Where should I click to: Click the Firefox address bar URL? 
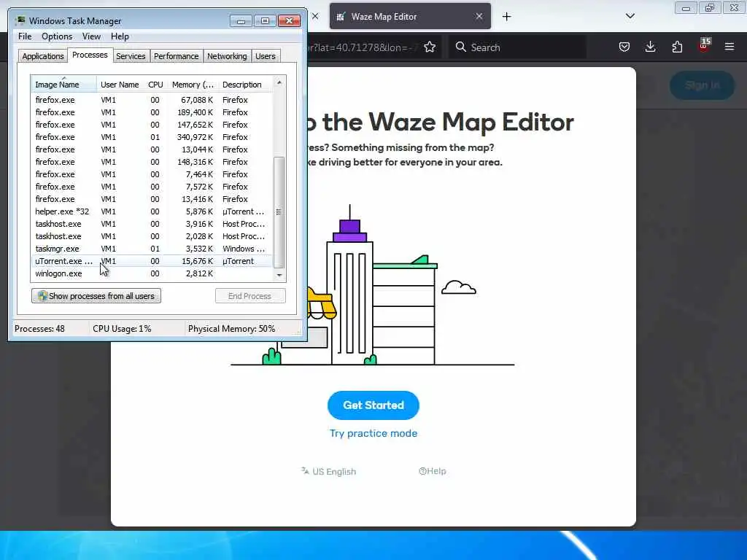coord(362,47)
